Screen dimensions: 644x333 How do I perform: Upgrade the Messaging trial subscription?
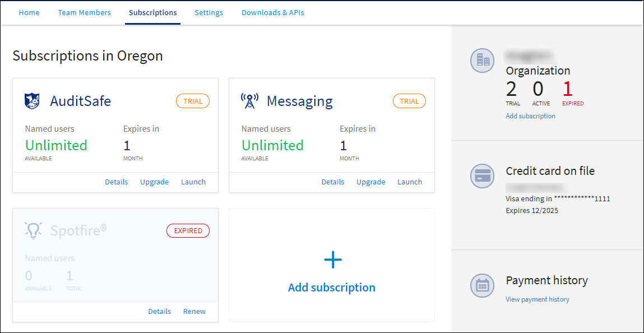pos(370,182)
